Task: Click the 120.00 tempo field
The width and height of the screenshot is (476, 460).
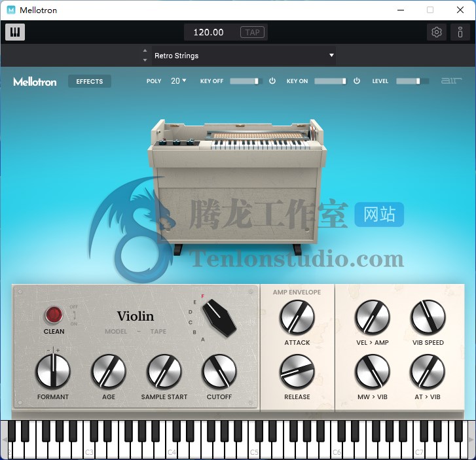Action: [x=209, y=32]
